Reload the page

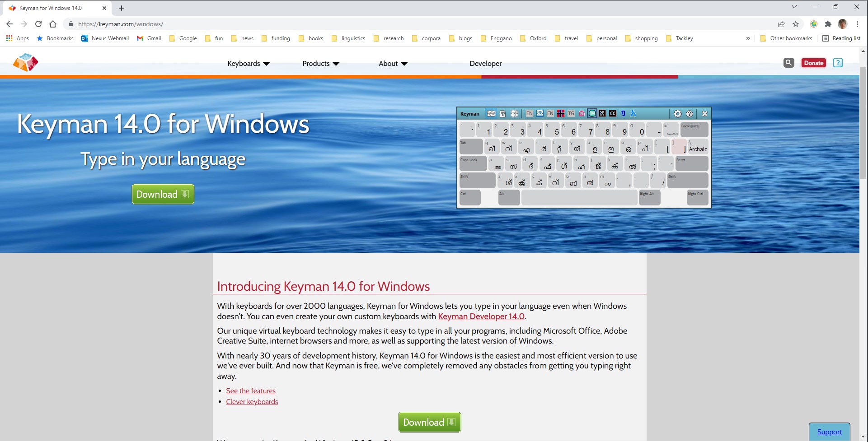click(38, 24)
